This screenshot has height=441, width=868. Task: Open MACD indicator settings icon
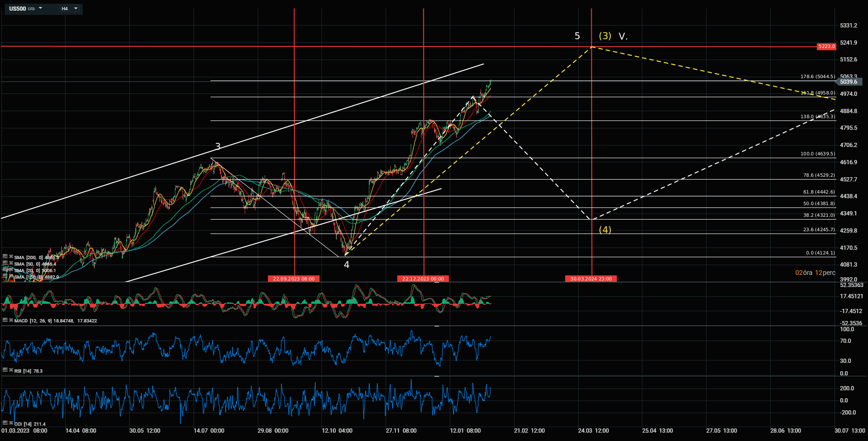coord(5,320)
